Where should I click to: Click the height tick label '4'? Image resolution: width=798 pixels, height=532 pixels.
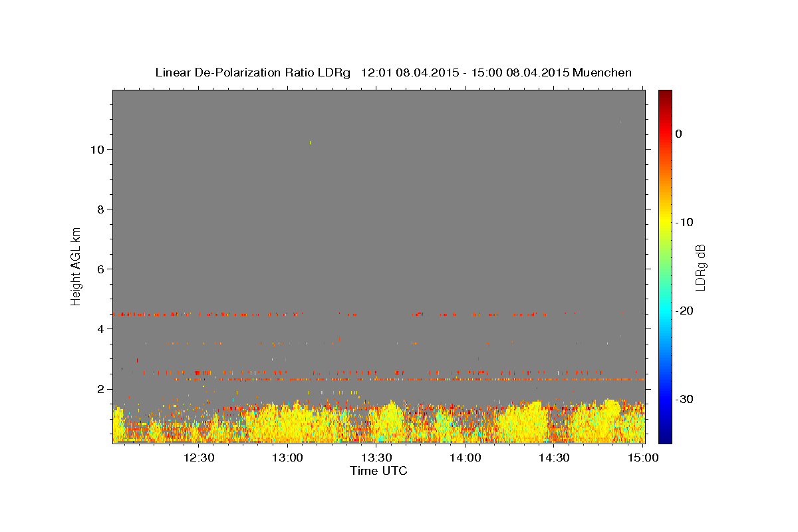[100, 329]
